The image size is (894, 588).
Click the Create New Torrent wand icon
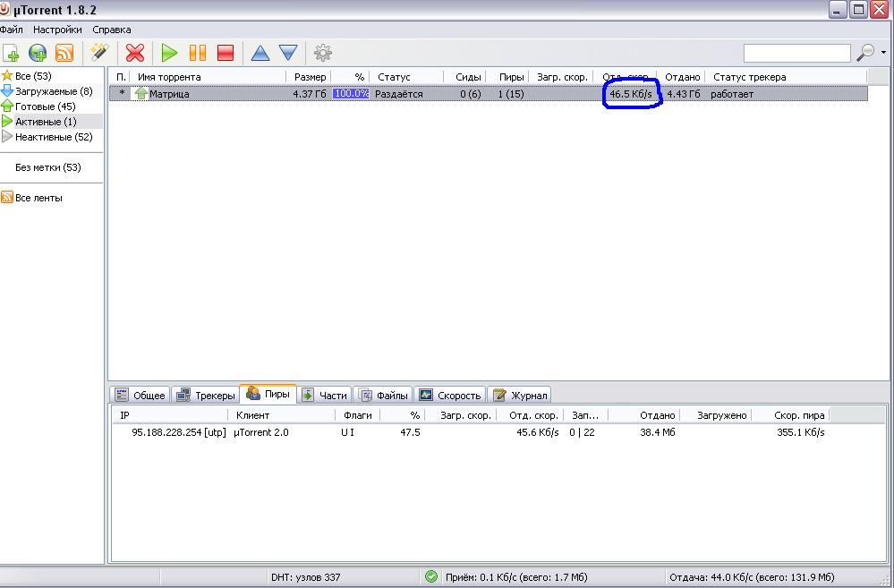tap(99, 54)
